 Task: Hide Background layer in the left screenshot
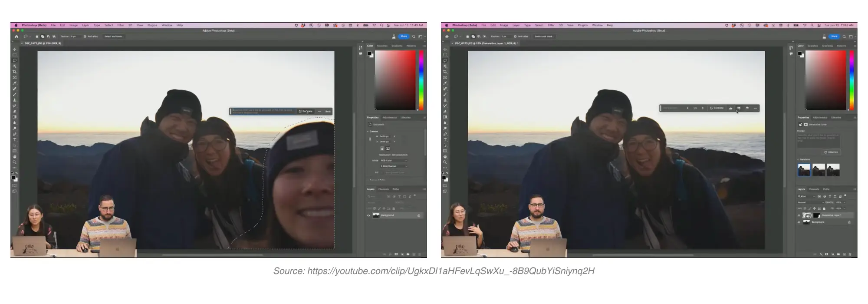368,215
